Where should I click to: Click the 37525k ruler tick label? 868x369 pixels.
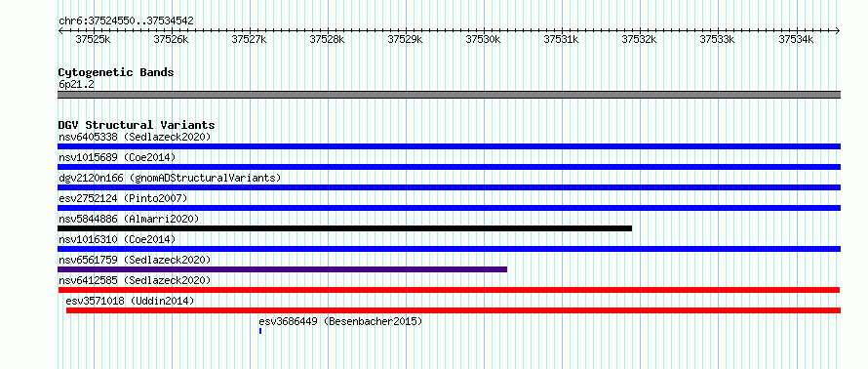pos(93,39)
